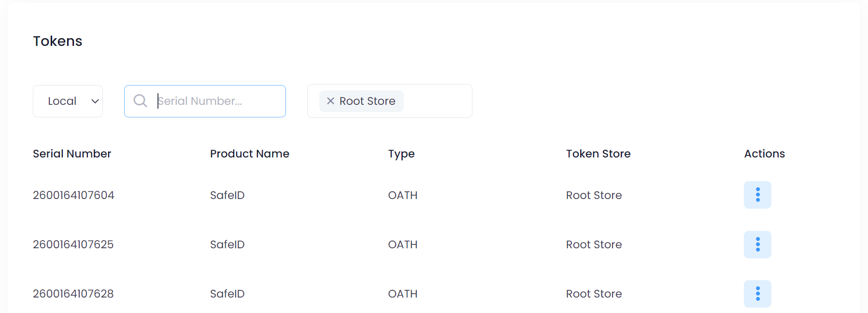Click the Tokens page heading
Viewport: 868px width, 313px height.
coord(57,41)
